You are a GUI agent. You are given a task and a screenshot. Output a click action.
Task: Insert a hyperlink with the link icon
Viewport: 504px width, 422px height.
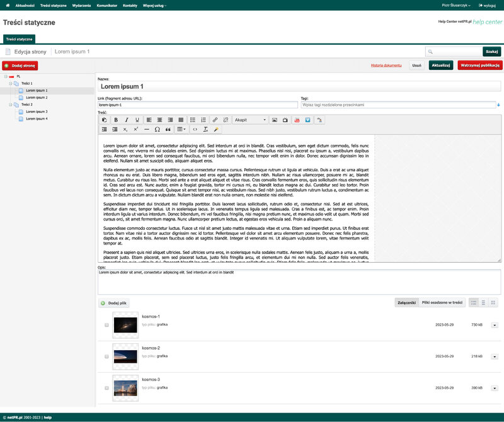[x=215, y=120]
